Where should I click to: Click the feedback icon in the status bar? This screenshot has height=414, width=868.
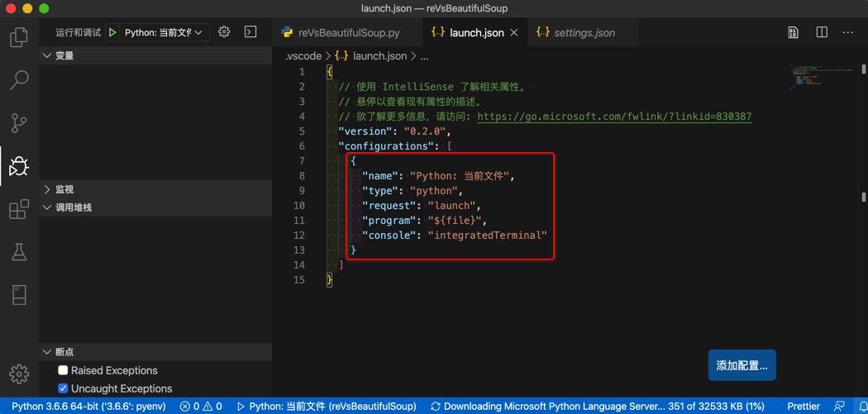tap(841, 407)
